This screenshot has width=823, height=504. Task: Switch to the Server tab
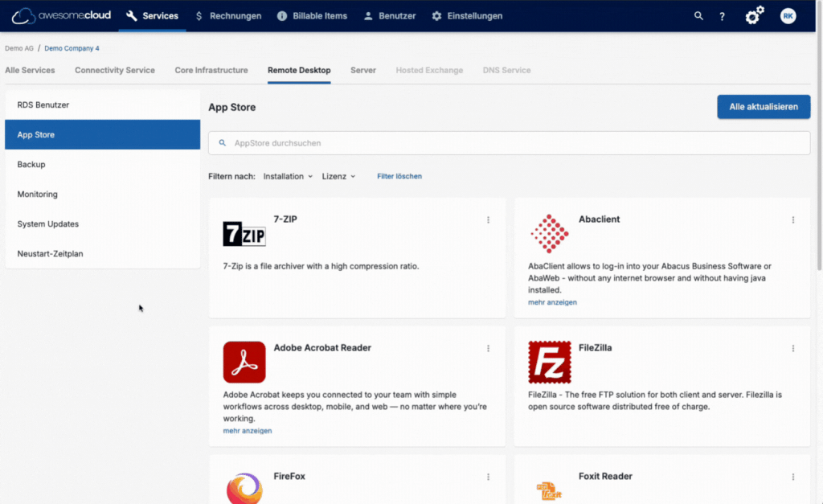[x=363, y=71]
